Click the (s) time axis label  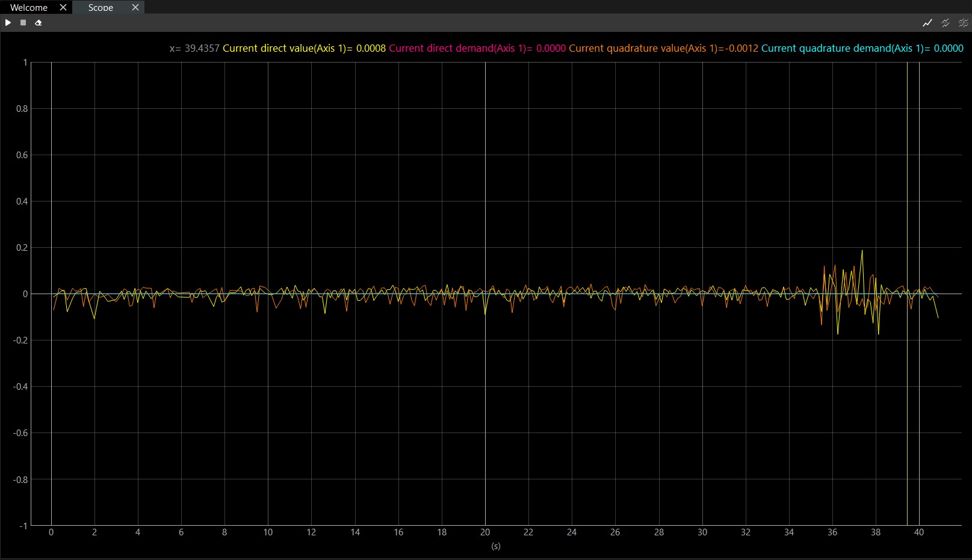coord(495,546)
